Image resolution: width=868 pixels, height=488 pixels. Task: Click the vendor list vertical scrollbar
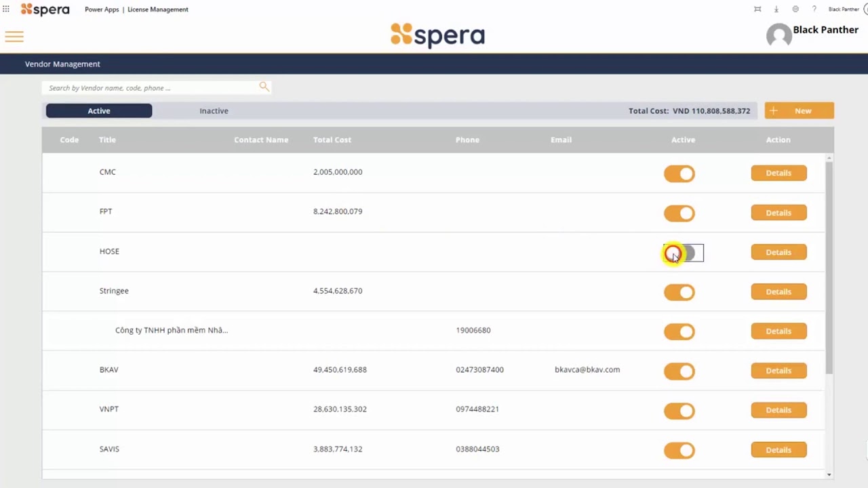coord(829,271)
